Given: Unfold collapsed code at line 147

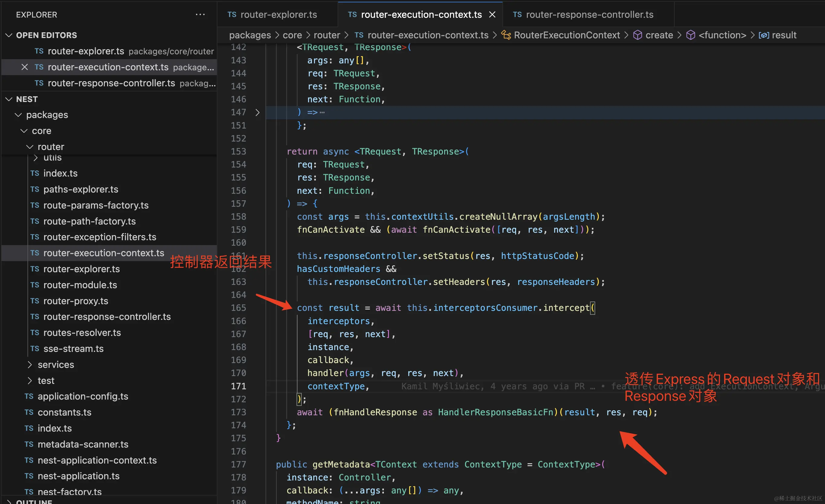Looking at the screenshot, I should click(x=257, y=113).
